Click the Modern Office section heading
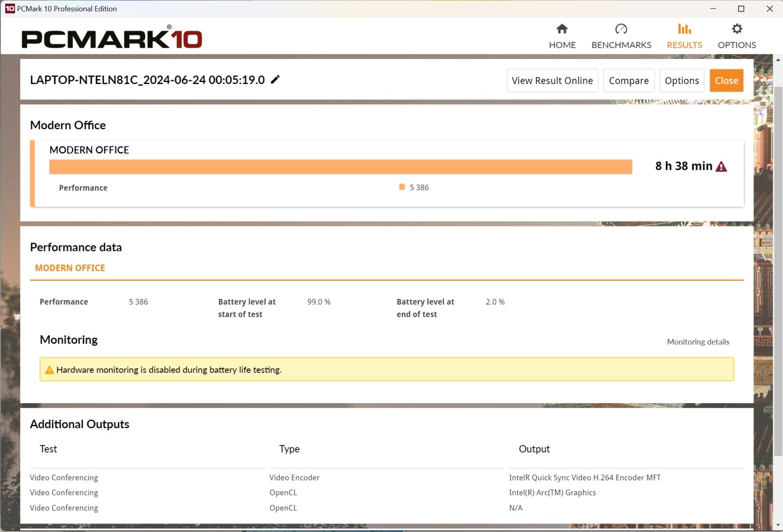The width and height of the screenshot is (783, 532). 68,125
